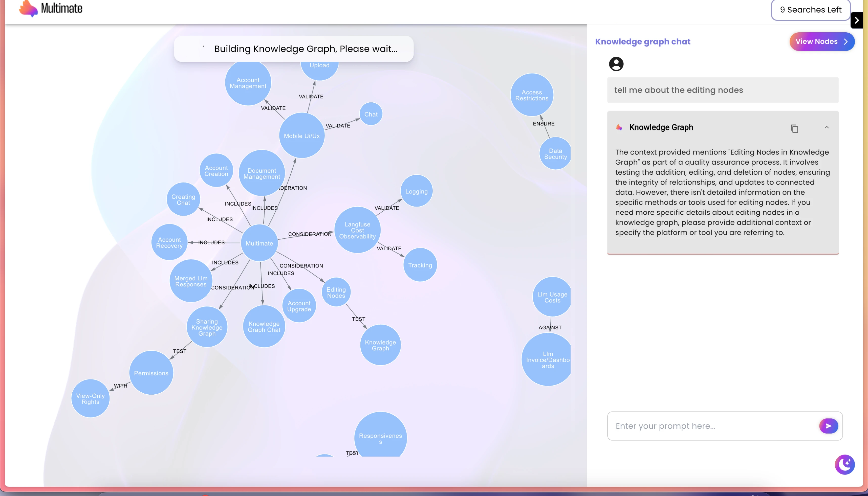The width and height of the screenshot is (868, 496).
Task: Select the Account Recovery node
Action: click(169, 242)
